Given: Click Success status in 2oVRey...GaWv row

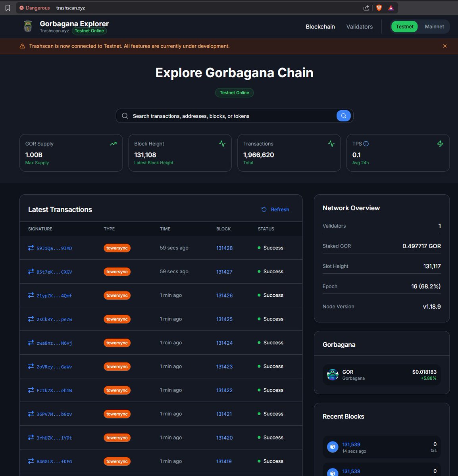Looking at the screenshot, I should pos(271,367).
